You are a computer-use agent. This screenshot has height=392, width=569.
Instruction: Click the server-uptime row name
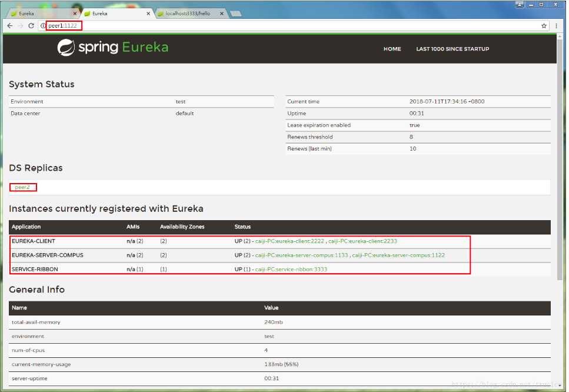coord(29,378)
